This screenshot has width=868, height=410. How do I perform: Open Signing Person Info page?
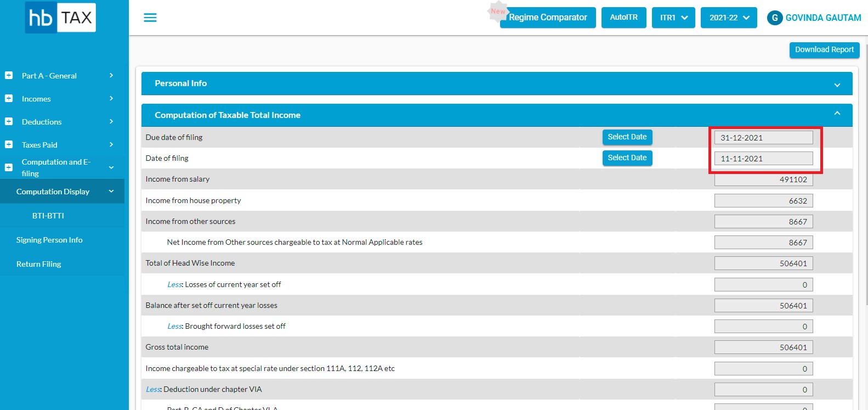click(x=49, y=240)
